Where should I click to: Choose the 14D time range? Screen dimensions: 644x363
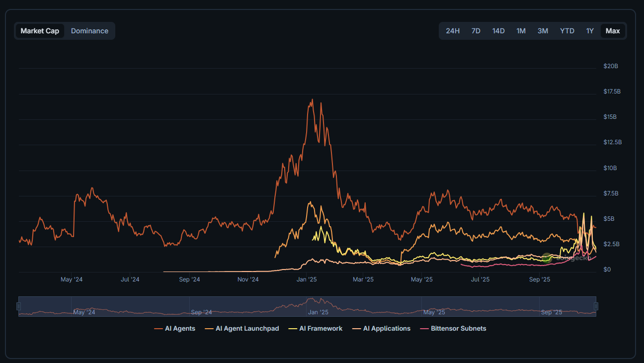(x=498, y=31)
